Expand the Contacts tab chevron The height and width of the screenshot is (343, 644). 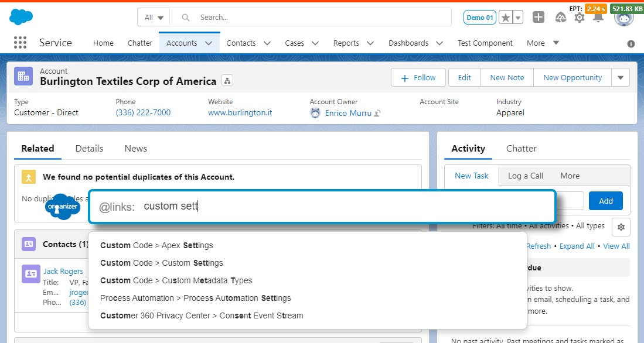(267, 43)
